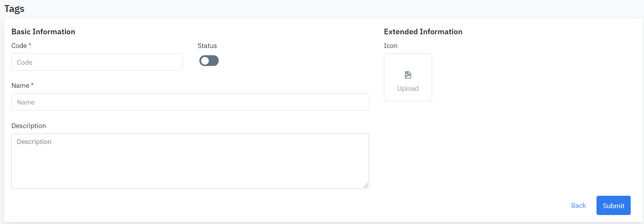Click into the Name text field
The height and width of the screenshot is (224, 644).
[190, 102]
